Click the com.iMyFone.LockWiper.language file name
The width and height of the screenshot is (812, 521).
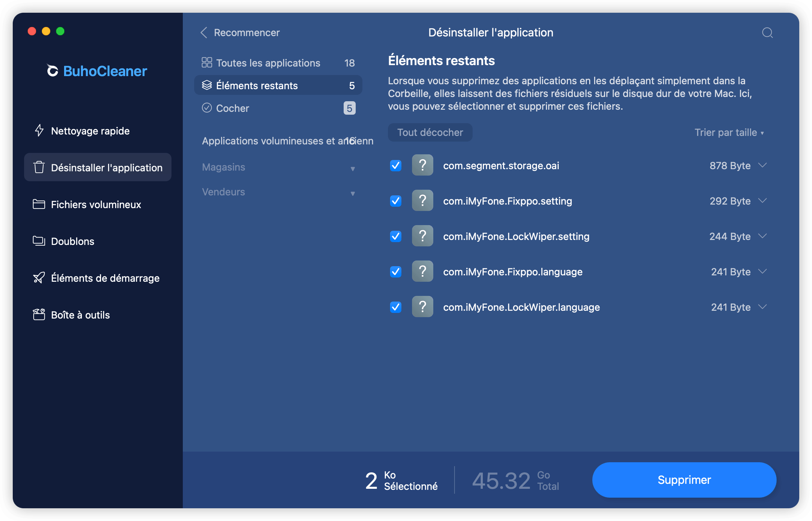click(521, 307)
